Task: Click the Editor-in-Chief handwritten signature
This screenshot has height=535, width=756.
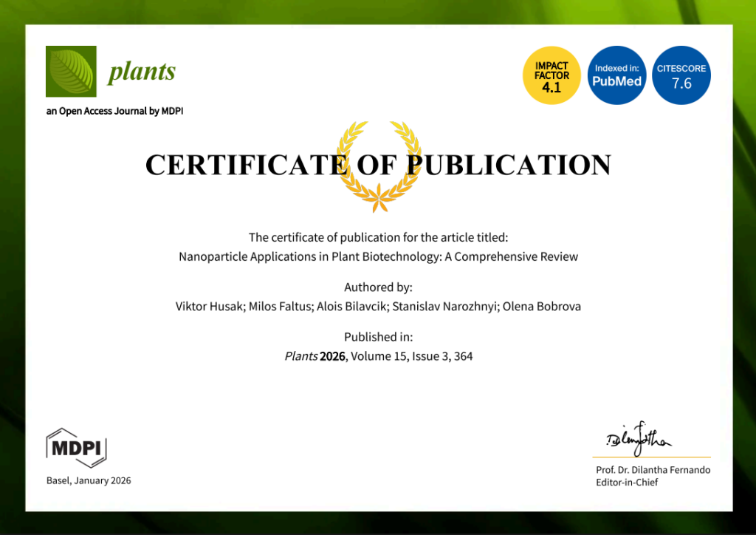Action: [638, 439]
